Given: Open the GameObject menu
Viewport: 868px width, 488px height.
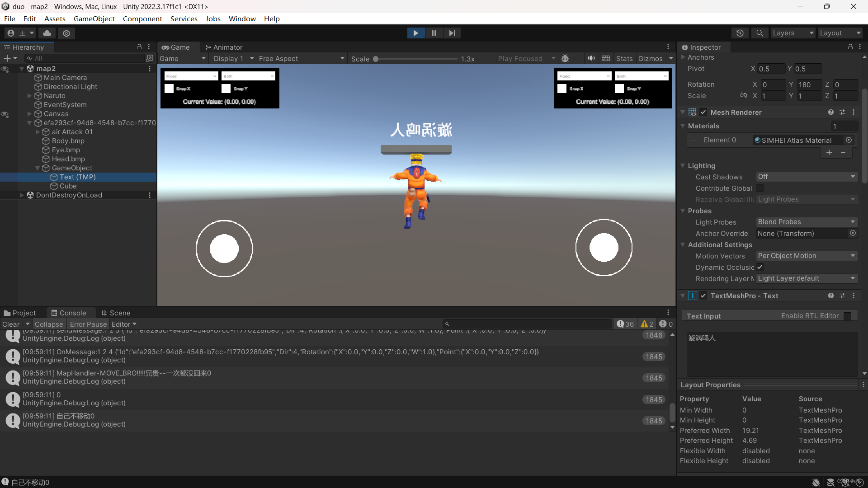Looking at the screenshot, I should point(94,19).
